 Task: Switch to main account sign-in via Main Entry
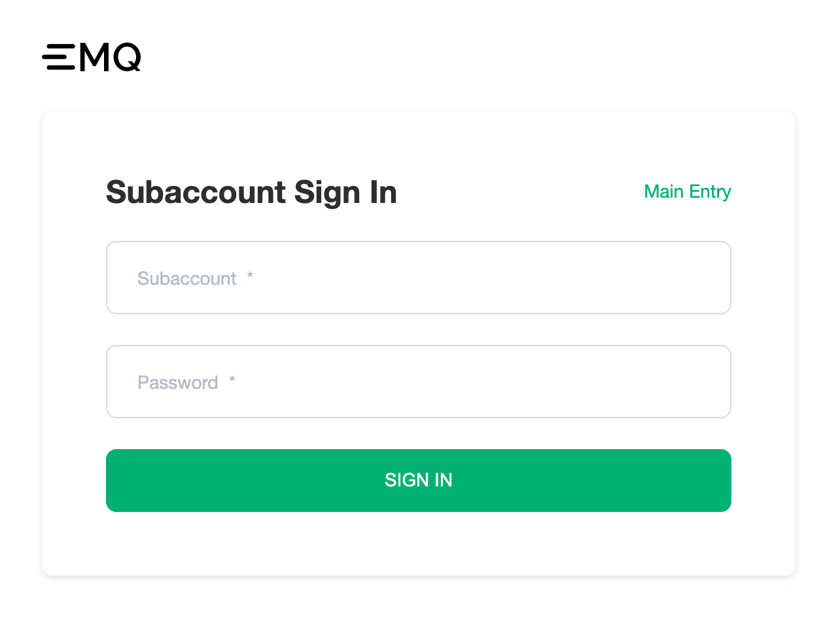(x=688, y=192)
